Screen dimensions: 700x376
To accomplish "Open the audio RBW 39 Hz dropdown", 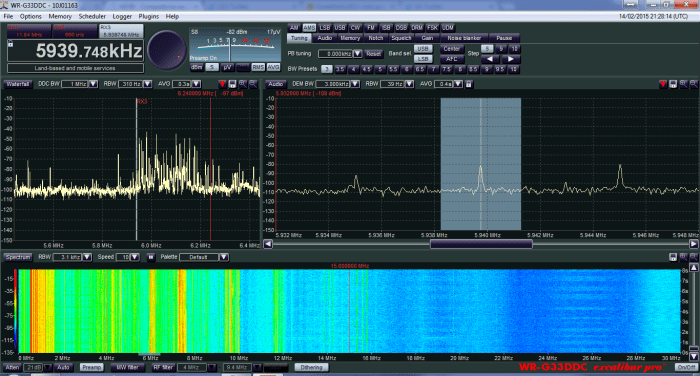I will pyautogui.click(x=409, y=84).
